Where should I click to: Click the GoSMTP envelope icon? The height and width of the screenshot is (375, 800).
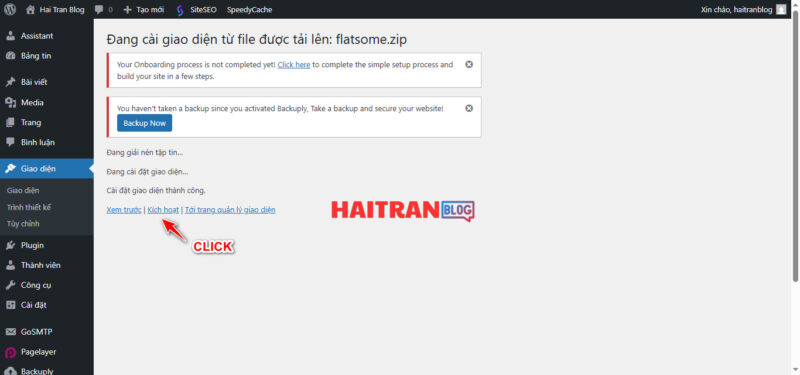click(x=10, y=332)
